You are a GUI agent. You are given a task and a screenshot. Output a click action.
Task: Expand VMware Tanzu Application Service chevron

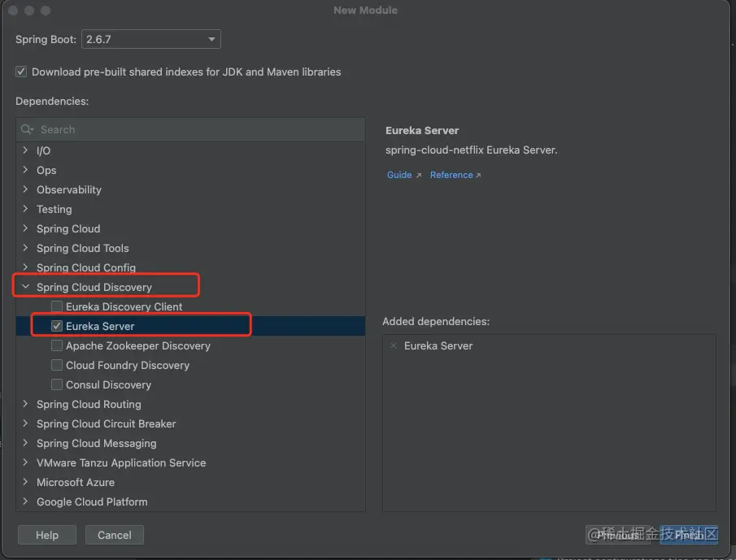pos(25,462)
